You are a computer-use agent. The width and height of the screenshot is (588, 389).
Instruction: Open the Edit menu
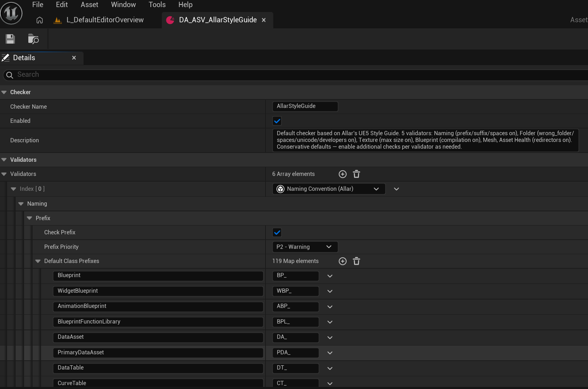coord(62,5)
